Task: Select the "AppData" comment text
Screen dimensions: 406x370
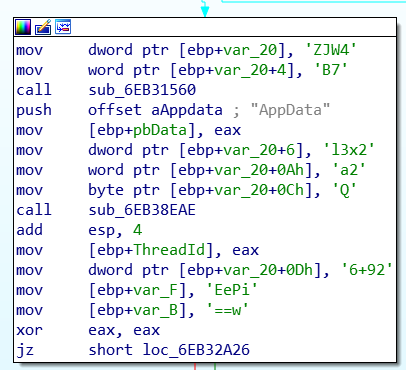Action: tap(290, 110)
